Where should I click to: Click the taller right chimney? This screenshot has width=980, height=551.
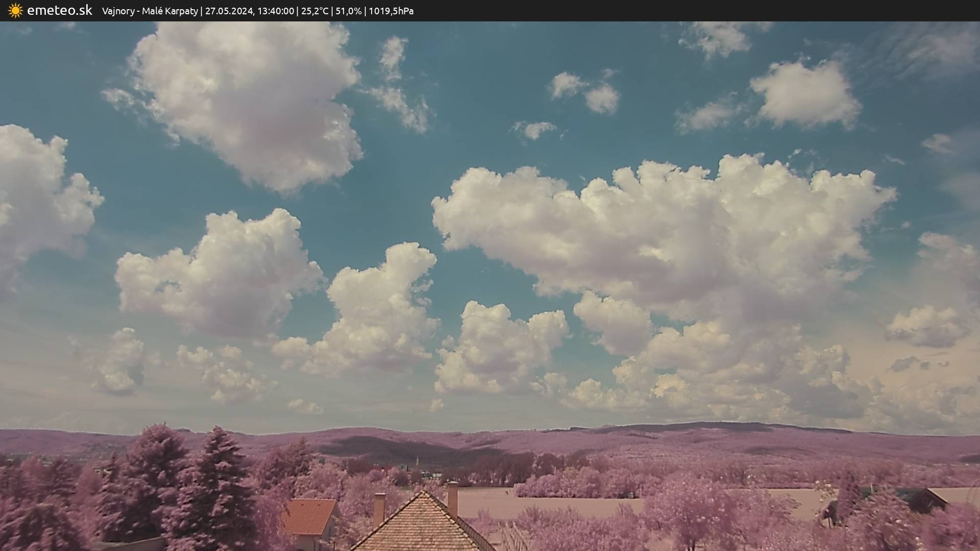(x=452, y=499)
